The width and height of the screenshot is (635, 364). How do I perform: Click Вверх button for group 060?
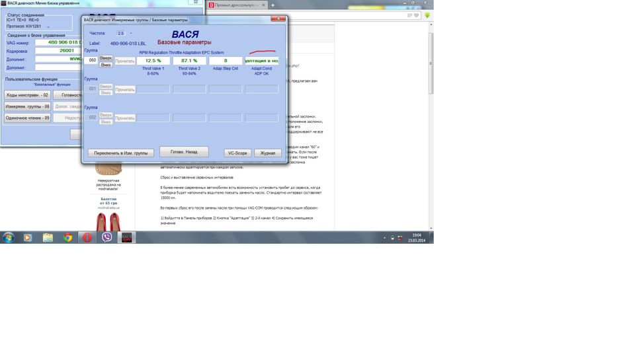tap(106, 58)
